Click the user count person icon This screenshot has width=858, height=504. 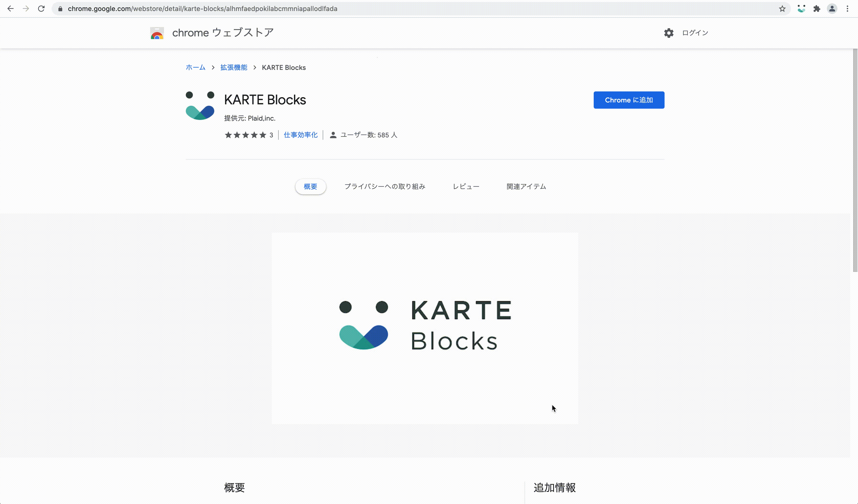[x=333, y=135]
